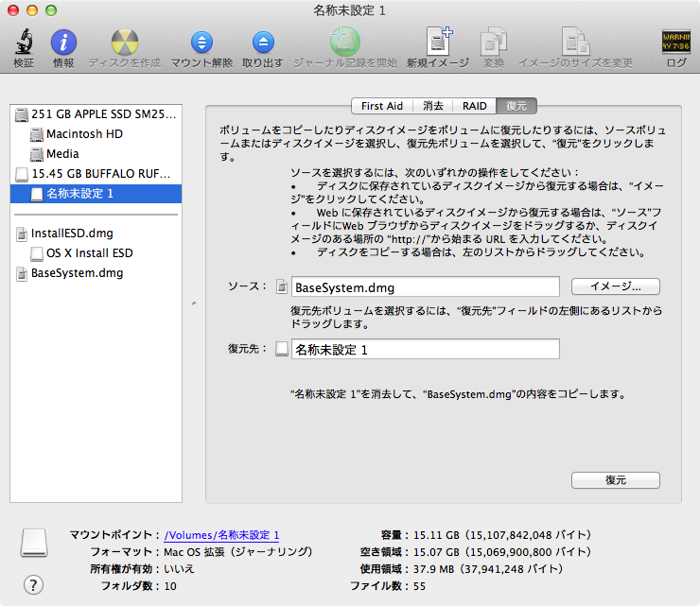Click the Burn disc (ディスクを作成) icon
This screenshot has height=606, width=700.
click(x=125, y=43)
